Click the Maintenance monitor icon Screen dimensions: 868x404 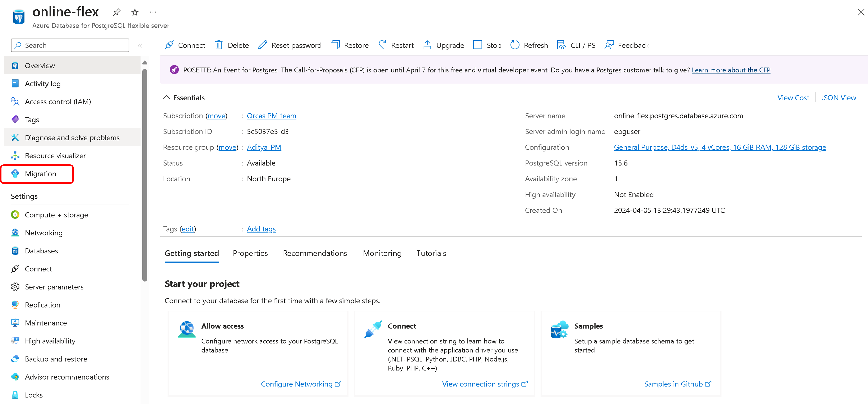(x=15, y=323)
